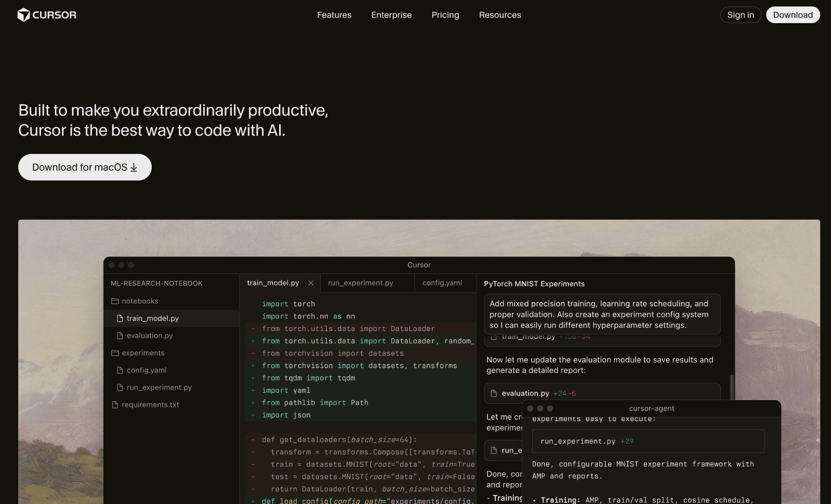Click the file icon beside run_experiment.py in sidebar
The height and width of the screenshot is (504, 831).
119,387
